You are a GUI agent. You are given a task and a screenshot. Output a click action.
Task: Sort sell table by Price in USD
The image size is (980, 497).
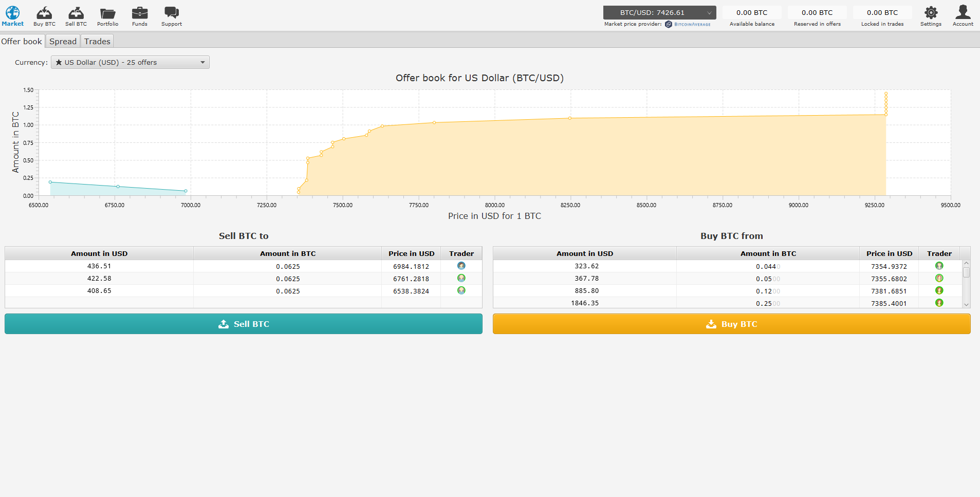pyautogui.click(x=411, y=253)
